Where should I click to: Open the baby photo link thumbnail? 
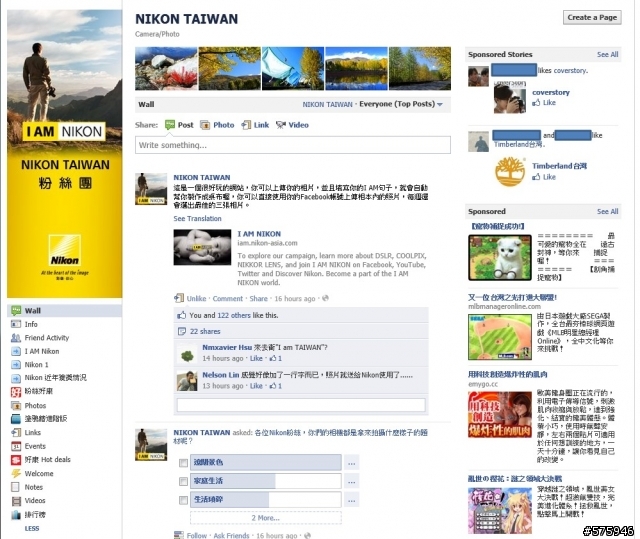point(202,247)
